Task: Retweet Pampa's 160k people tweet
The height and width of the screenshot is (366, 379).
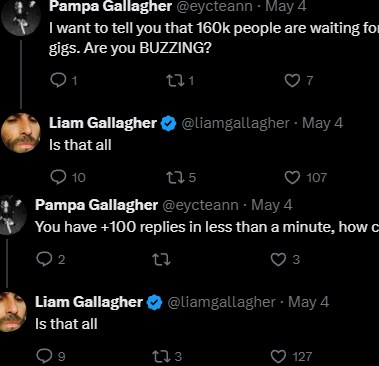Action: click(x=174, y=80)
